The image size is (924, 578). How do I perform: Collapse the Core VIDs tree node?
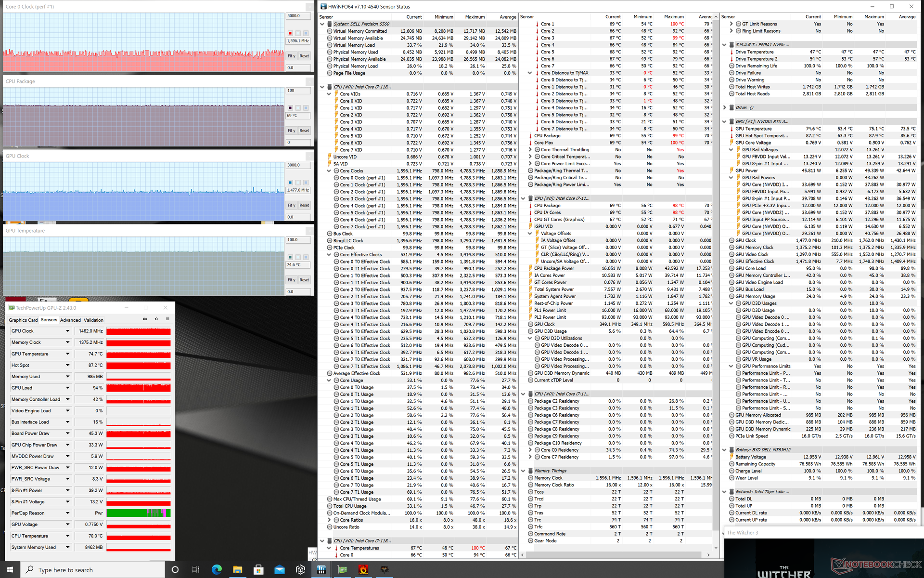(329, 94)
